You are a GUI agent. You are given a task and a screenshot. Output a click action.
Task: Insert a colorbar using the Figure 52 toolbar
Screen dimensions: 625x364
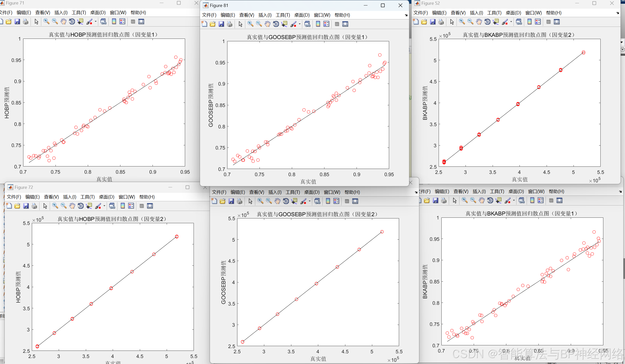[529, 22]
